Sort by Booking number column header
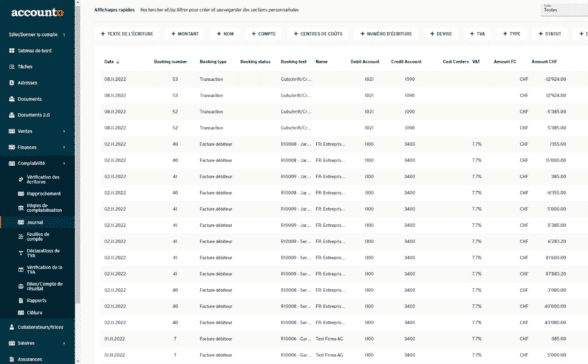588x364 pixels. point(170,61)
